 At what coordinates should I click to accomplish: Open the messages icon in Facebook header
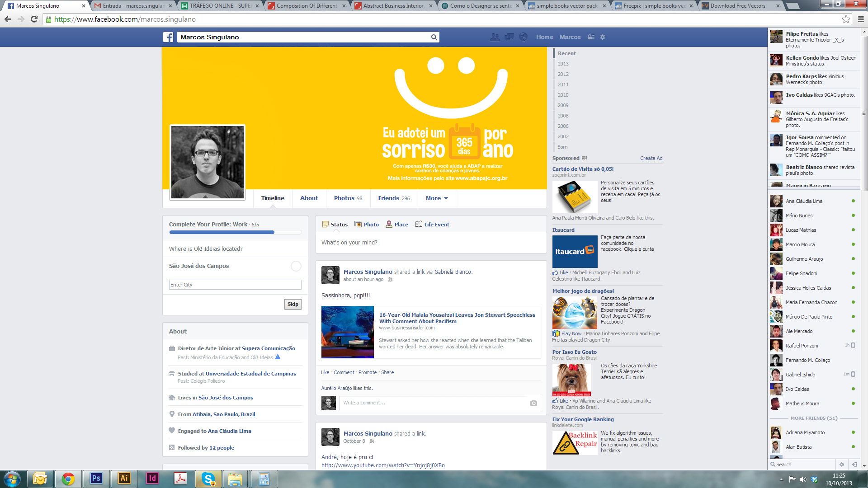coord(509,37)
